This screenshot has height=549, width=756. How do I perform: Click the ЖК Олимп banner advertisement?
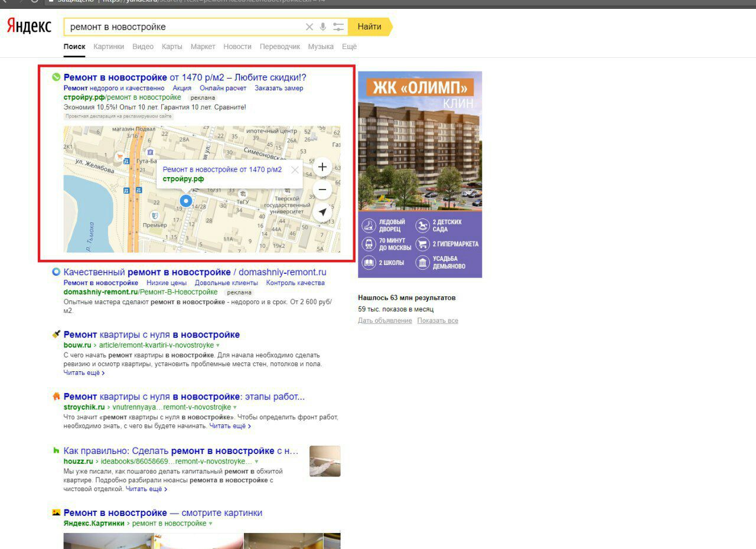420,175
